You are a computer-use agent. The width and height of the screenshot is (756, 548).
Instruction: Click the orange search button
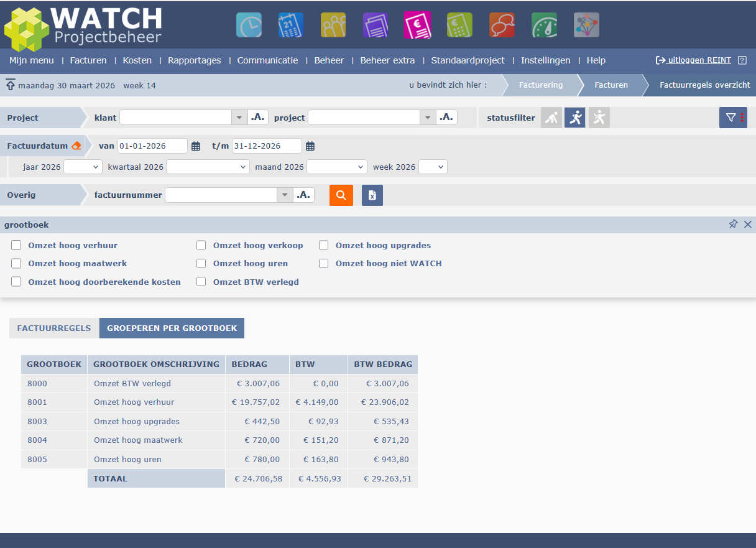pos(341,195)
